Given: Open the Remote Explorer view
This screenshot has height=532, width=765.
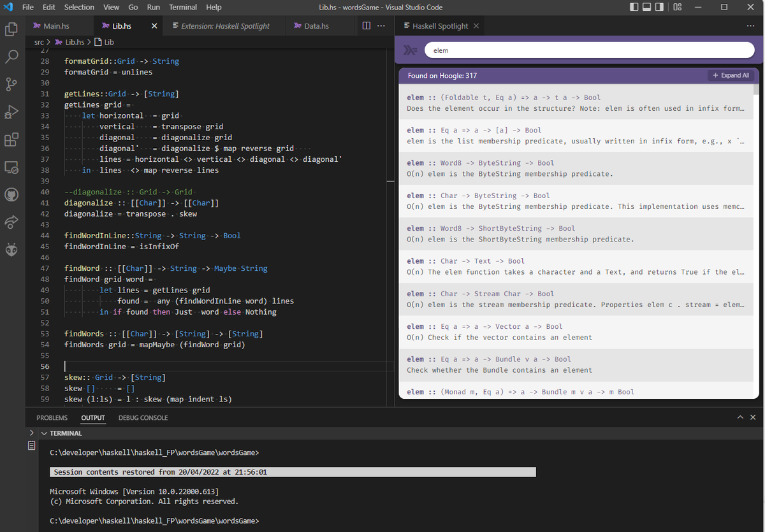Looking at the screenshot, I should coord(11,167).
